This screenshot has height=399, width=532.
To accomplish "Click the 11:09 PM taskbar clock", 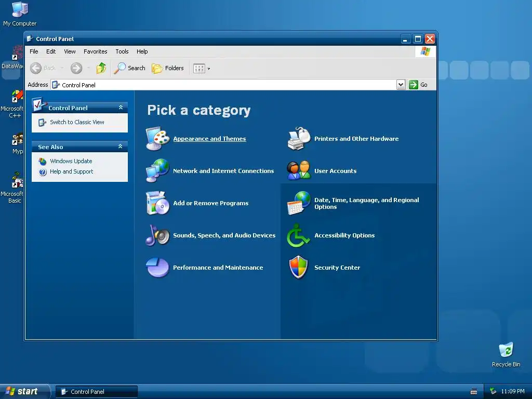I will pyautogui.click(x=513, y=391).
